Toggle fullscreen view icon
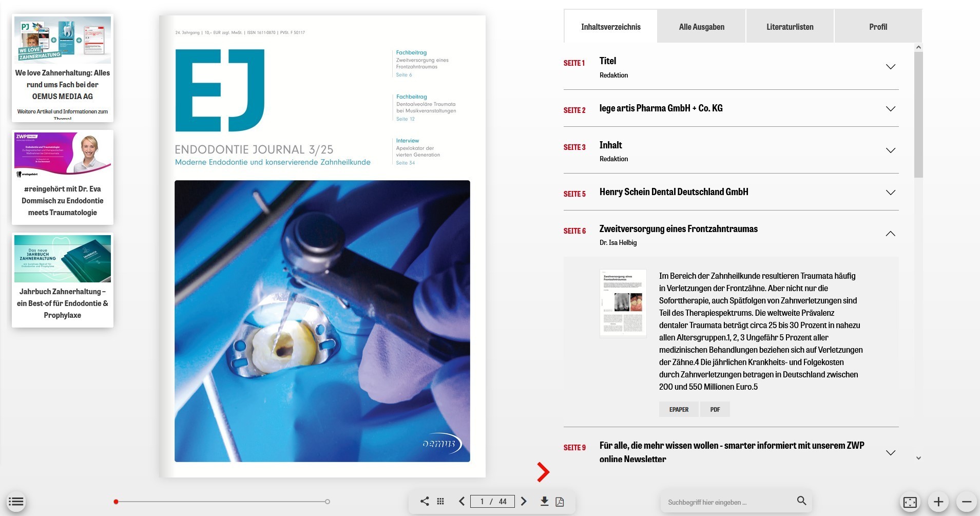This screenshot has height=516, width=980. click(910, 502)
